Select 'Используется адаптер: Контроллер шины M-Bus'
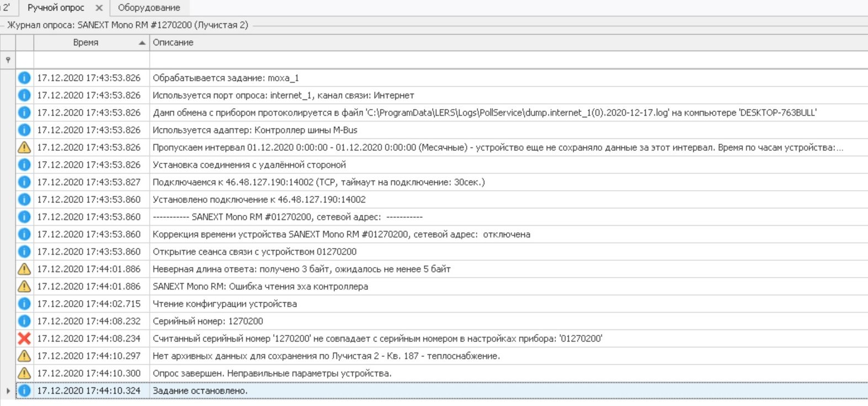This screenshot has width=868, height=406. click(x=255, y=130)
